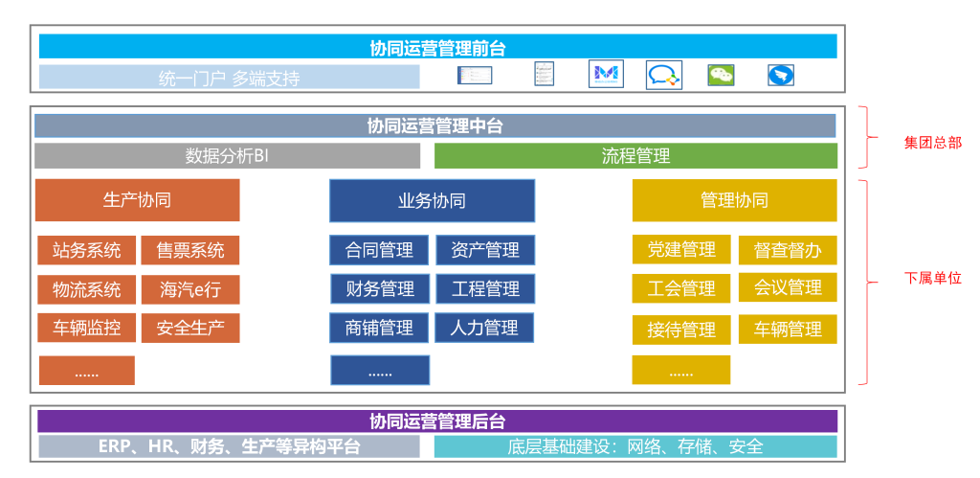This screenshot has height=478, width=980.
Task: Choose the 合同管理 box
Action: (x=379, y=251)
